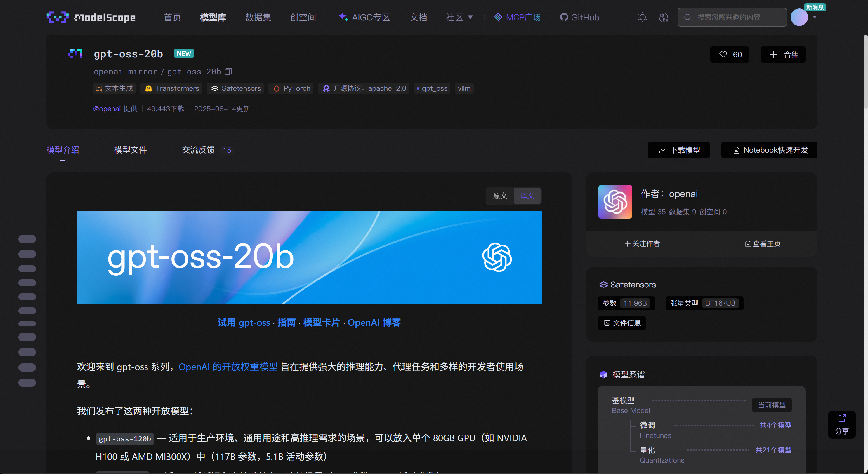Click the 当前模型 badge
The width and height of the screenshot is (868, 474).
tap(772, 405)
